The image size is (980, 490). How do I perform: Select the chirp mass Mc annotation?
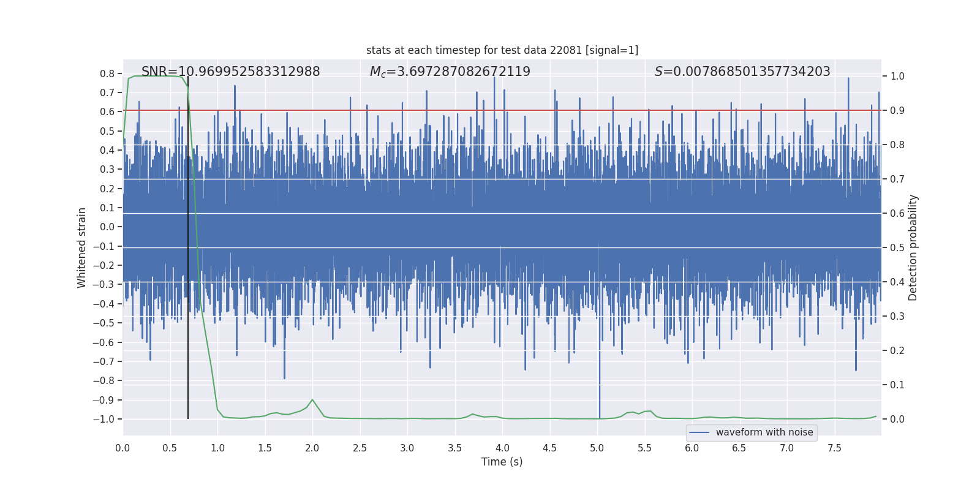[450, 72]
